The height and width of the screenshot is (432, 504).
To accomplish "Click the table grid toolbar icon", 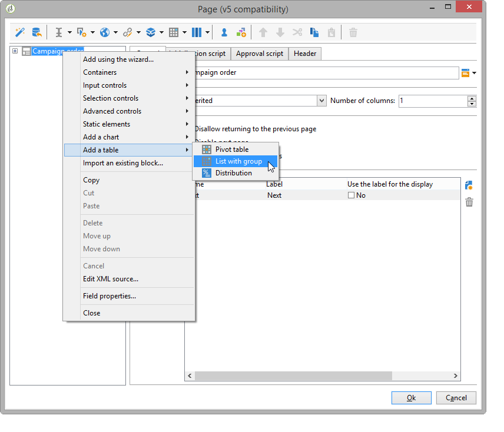I will tap(174, 32).
